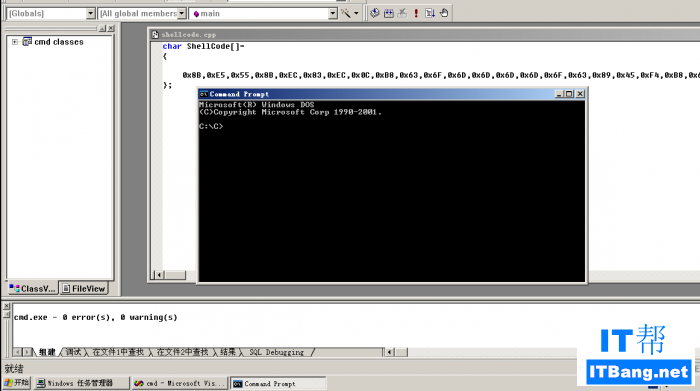Click the red exclamation Execute Program icon
The width and height of the screenshot is (700, 391).
tap(416, 13)
